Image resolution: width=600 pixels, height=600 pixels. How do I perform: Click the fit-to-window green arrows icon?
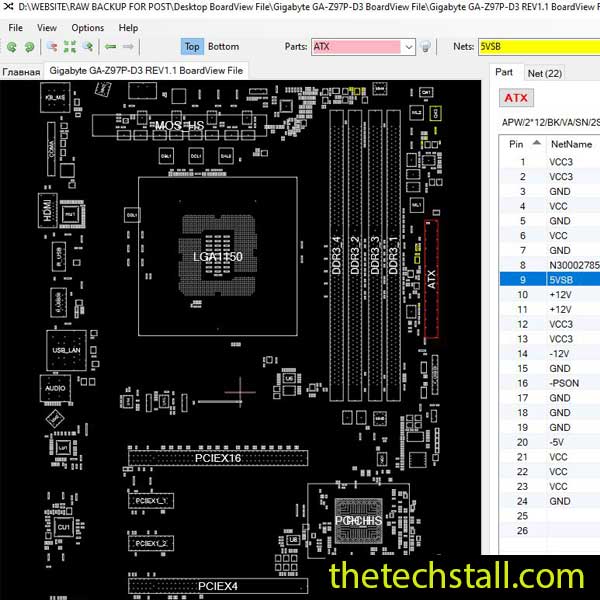point(70,46)
